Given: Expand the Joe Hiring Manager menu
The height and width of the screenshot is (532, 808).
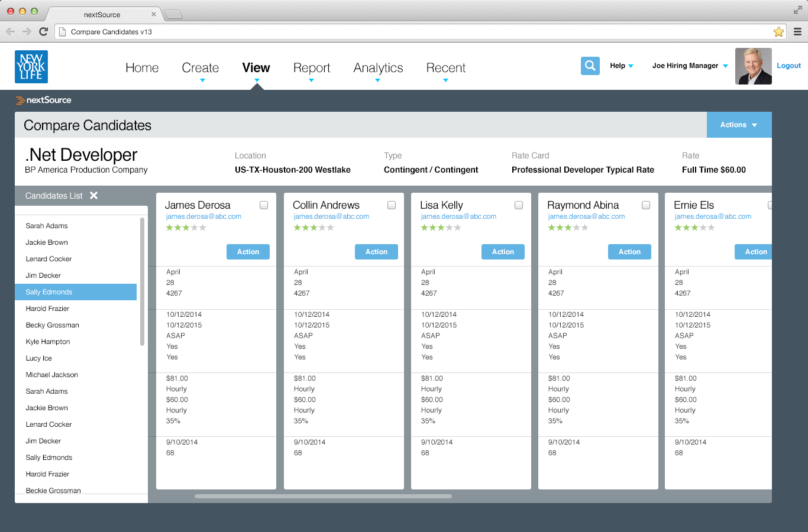Looking at the screenshot, I should [x=690, y=66].
